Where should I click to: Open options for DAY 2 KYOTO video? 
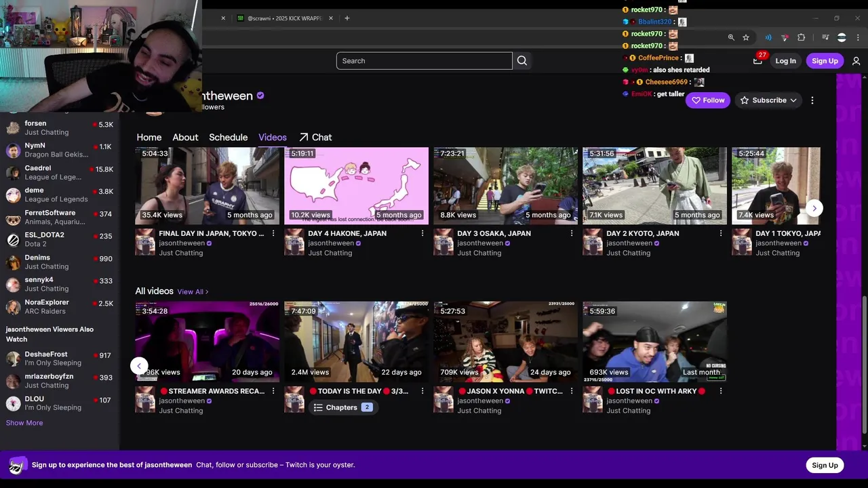click(x=721, y=233)
